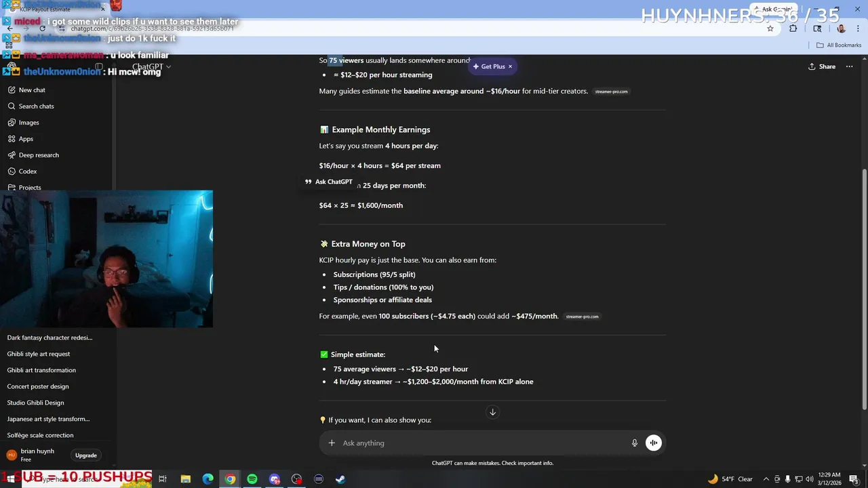Show hidden system tray icons

pos(766,479)
